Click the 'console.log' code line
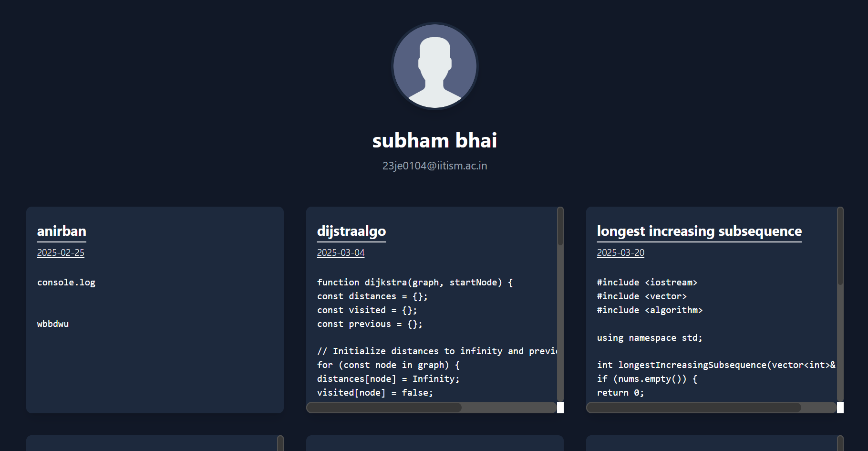 pyautogui.click(x=66, y=283)
